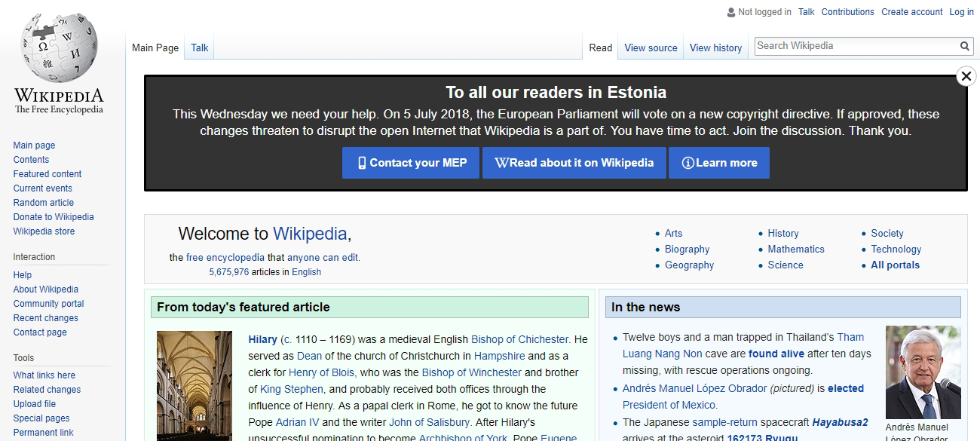Screen dimensions: 980x441
Task: Close the banner with the X button
Action: 966,75
